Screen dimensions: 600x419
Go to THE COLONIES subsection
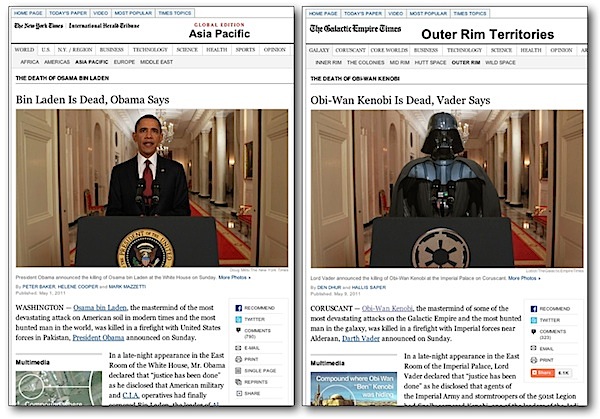click(365, 62)
